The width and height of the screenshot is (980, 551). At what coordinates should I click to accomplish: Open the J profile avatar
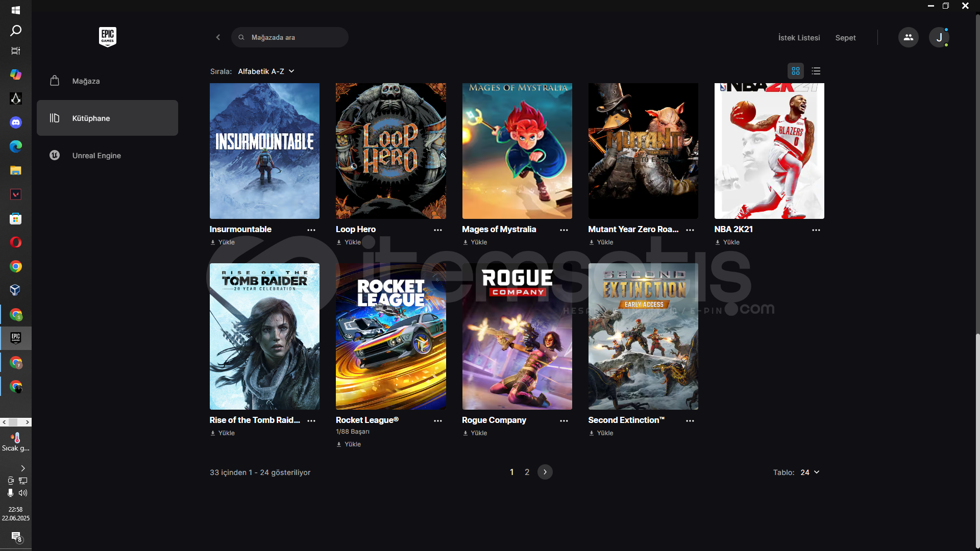(x=939, y=37)
